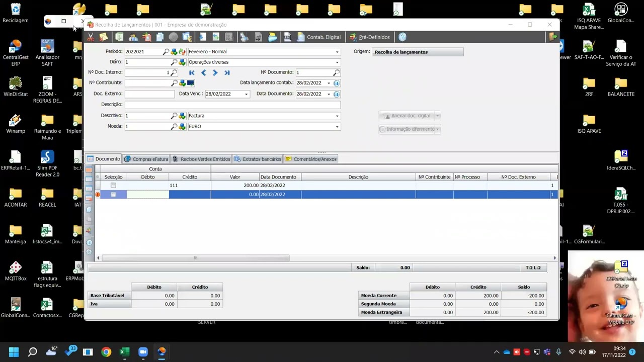644x362 pixels.
Task: Open the Extratos bancários tab
Action: click(x=258, y=159)
